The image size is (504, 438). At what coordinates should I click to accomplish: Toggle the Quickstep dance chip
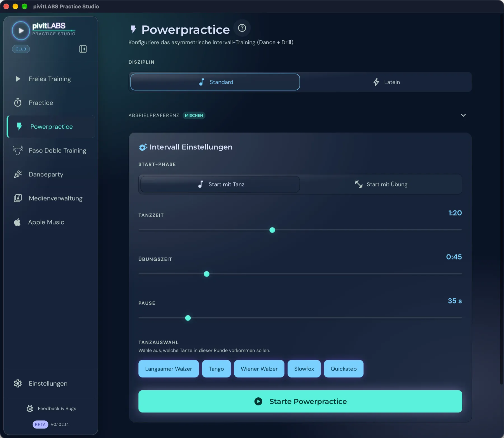[x=344, y=369]
